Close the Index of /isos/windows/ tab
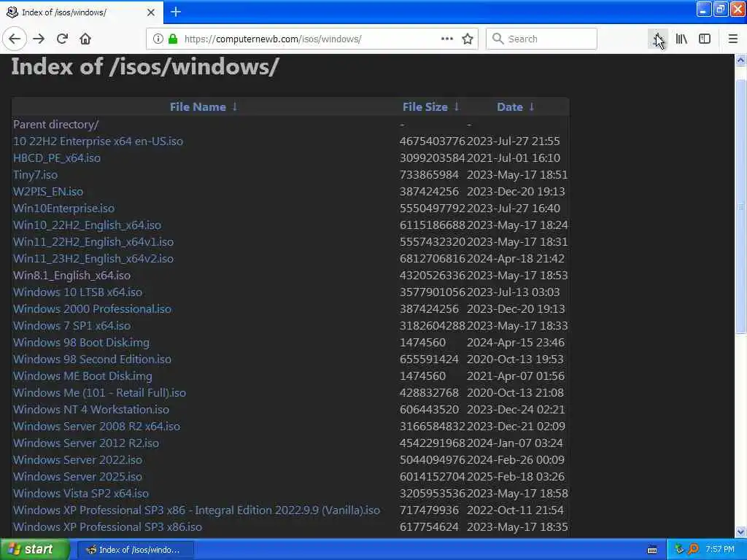This screenshot has height=560, width=747. 151,12
